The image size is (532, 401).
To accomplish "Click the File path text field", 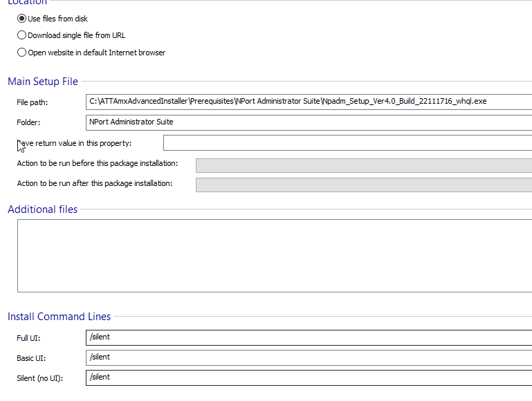I will pyautogui.click(x=309, y=102).
